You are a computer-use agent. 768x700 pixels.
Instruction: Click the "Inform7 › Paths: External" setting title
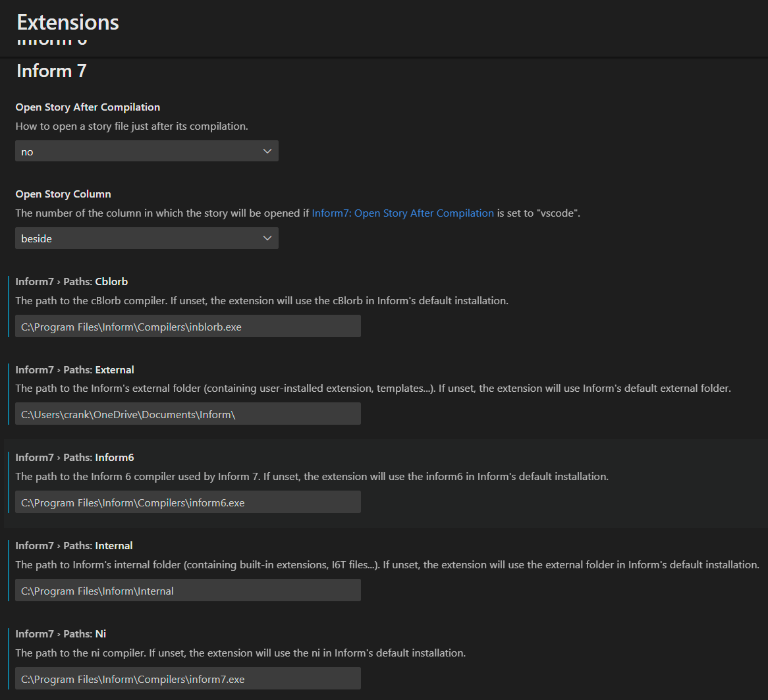point(75,370)
